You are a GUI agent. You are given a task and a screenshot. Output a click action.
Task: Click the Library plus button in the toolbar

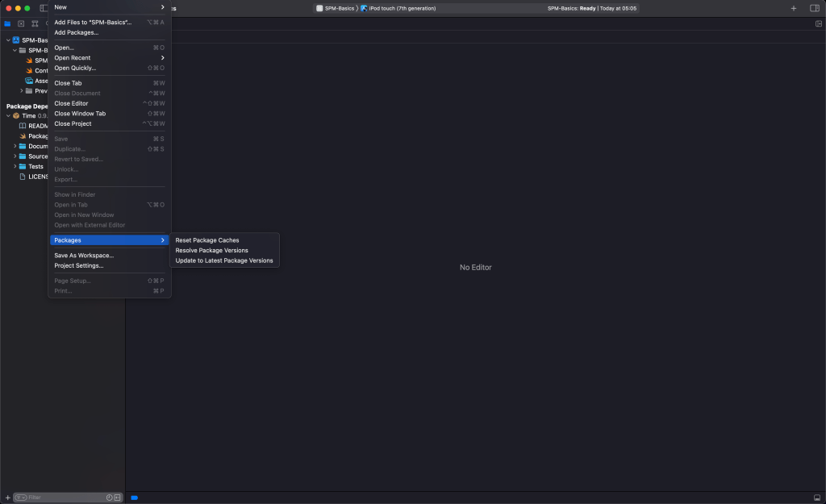[x=794, y=8]
